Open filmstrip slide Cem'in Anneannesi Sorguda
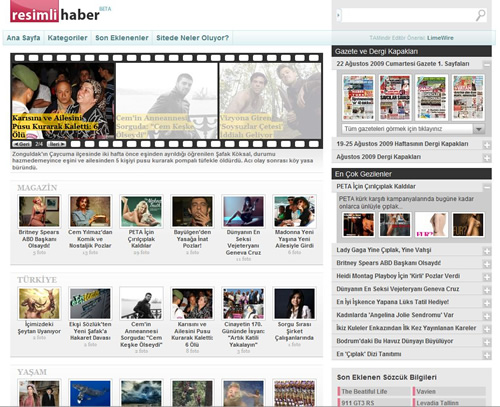The width and height of the screenshot is (500, 407). (167, 101)
